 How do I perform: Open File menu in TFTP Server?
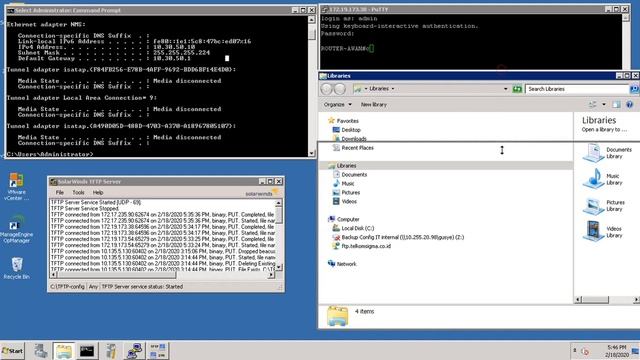(60, 192)
